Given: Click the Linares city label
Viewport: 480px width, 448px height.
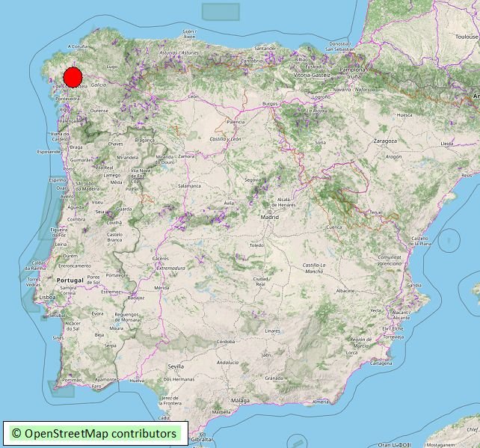Looking at the screenshot, I should (x=272, y=331).
